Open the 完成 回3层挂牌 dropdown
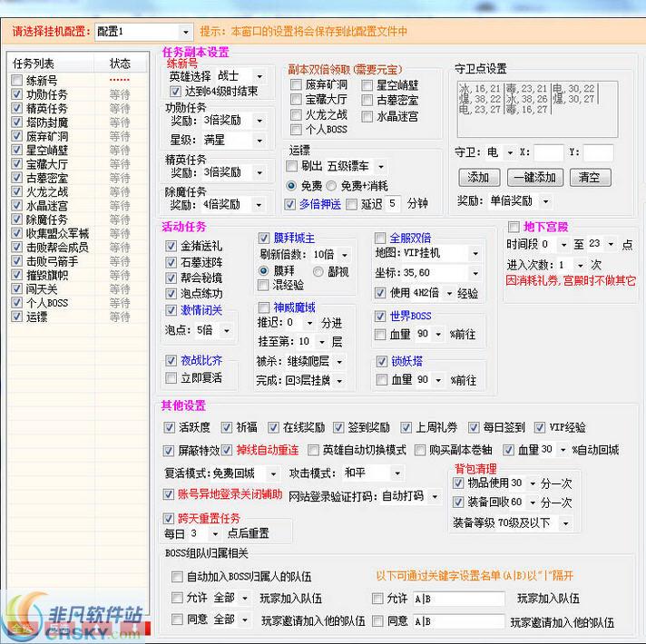This screenshot has height=644, width=646. [315, 380]
